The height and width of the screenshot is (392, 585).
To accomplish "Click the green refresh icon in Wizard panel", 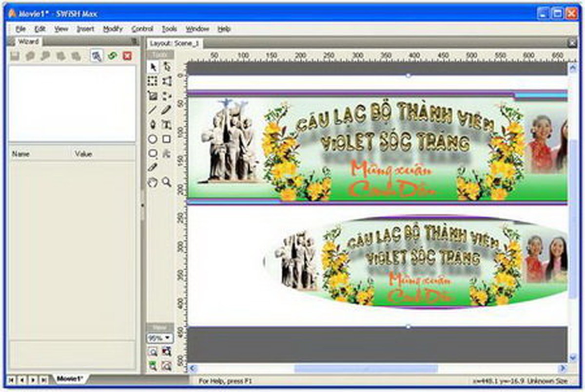I will coord(113,56).
